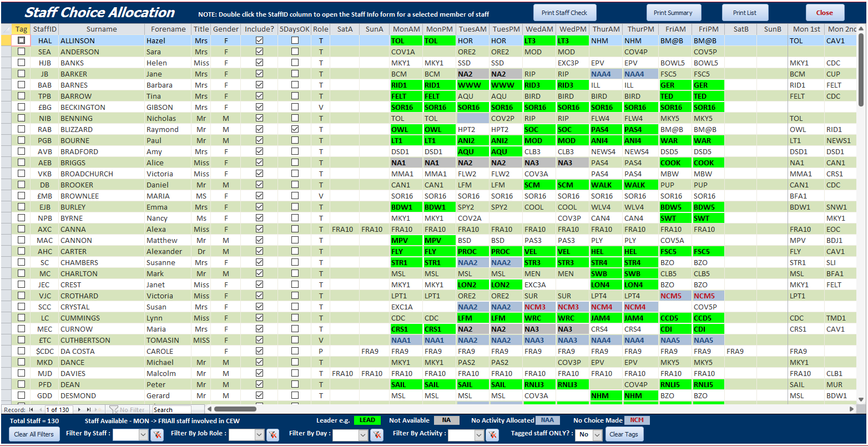The image size is (868, 447).
Task: Click the NCM legend color box
Action: point(637,420)
